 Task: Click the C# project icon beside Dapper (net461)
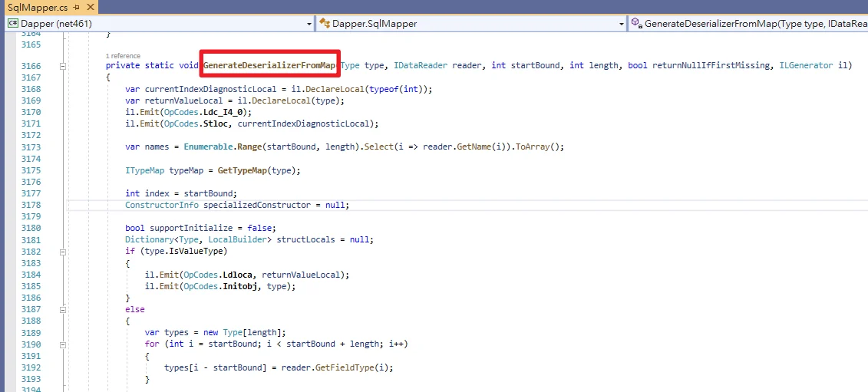click(13, 24)
